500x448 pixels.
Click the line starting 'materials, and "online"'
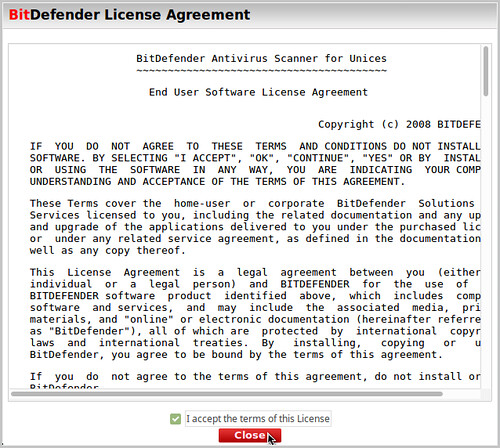point(255,319)
